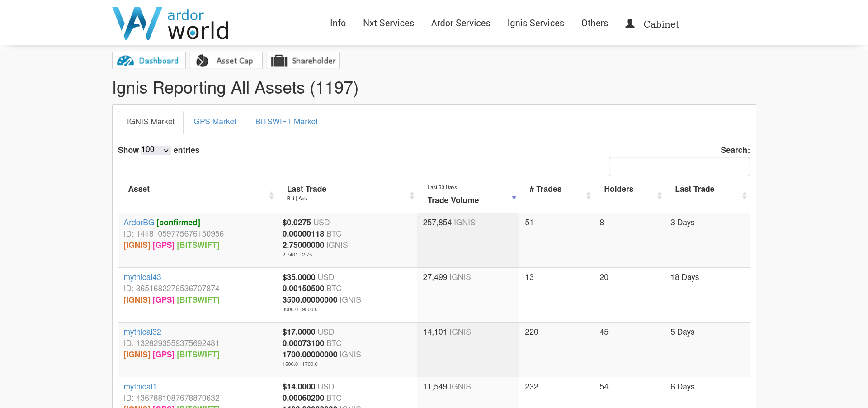The image size is (868, 408).
Task: Open the Ardor World logo homepage
Action: coord(170,24)
